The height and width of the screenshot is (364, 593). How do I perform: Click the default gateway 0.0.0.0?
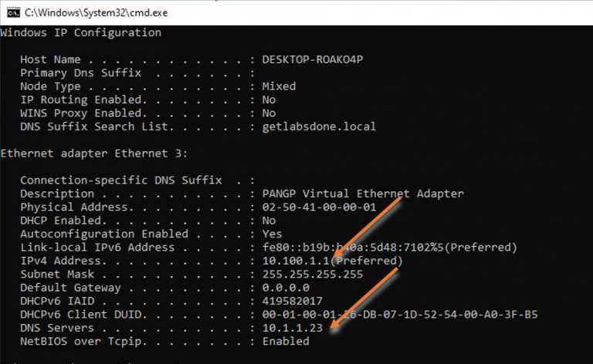[286, 287]
